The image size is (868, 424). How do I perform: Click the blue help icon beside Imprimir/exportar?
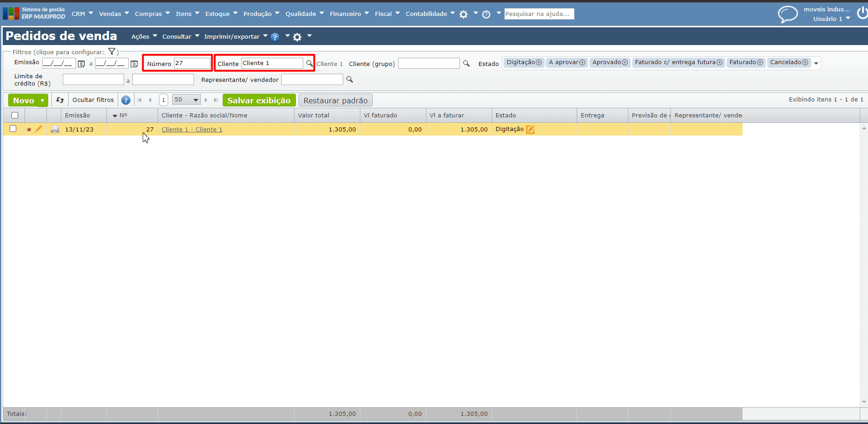pyautogui.click(x=275, y=37)
